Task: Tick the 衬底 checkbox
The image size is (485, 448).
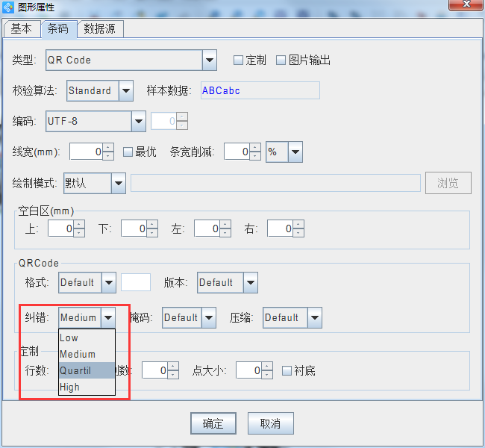Action: pos(287,370)
